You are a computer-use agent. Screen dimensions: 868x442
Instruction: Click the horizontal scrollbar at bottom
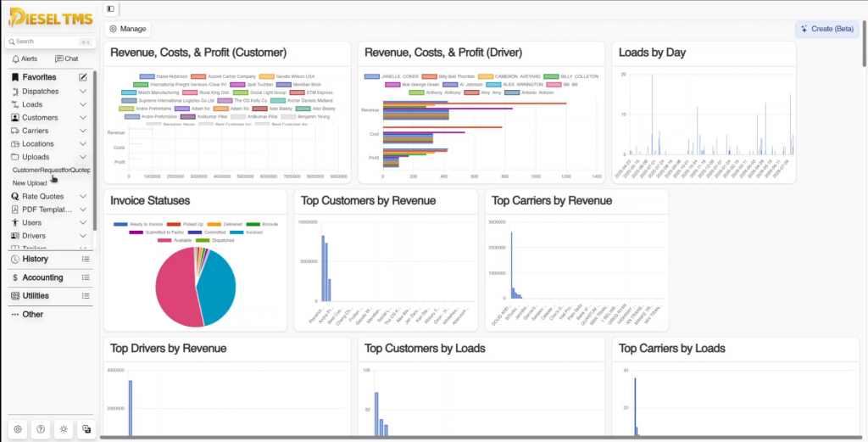click(481, 438)
